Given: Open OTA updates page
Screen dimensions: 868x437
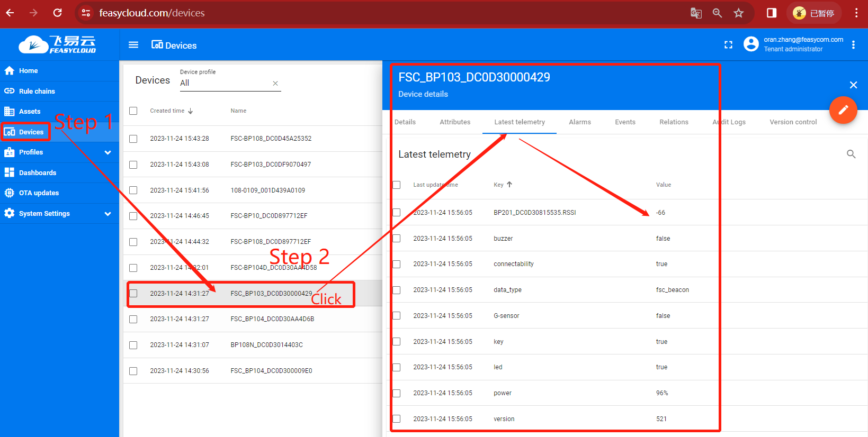Looking at the screenshot, I should click(39, 193).
